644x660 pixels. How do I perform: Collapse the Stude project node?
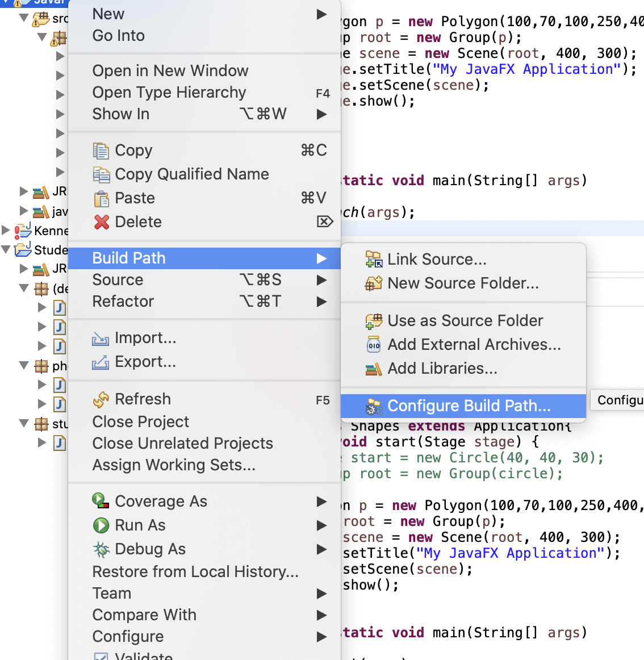(6, 249)
